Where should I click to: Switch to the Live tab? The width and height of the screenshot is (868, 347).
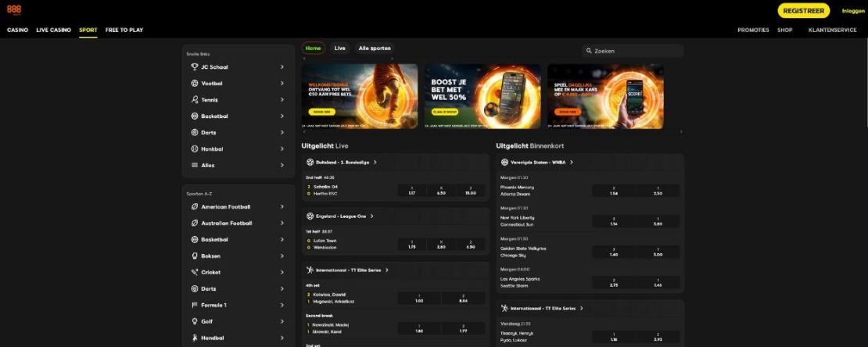coord(340,48)
